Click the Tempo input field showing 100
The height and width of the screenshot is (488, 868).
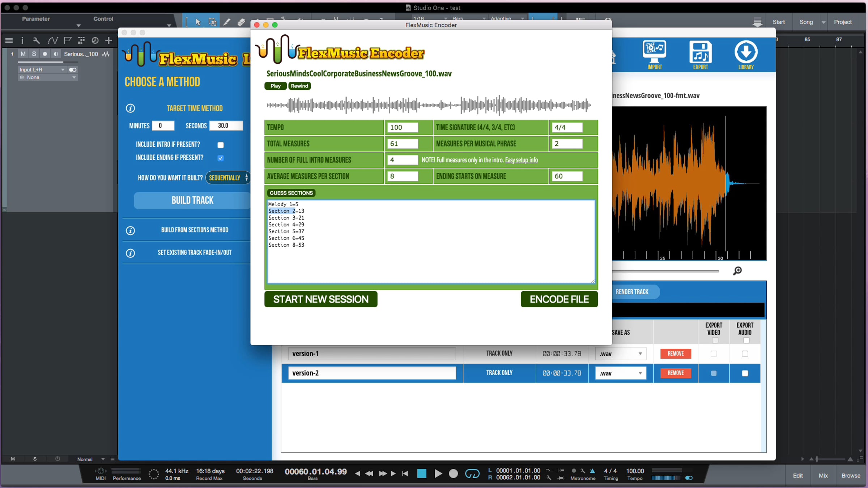(403, 127)
